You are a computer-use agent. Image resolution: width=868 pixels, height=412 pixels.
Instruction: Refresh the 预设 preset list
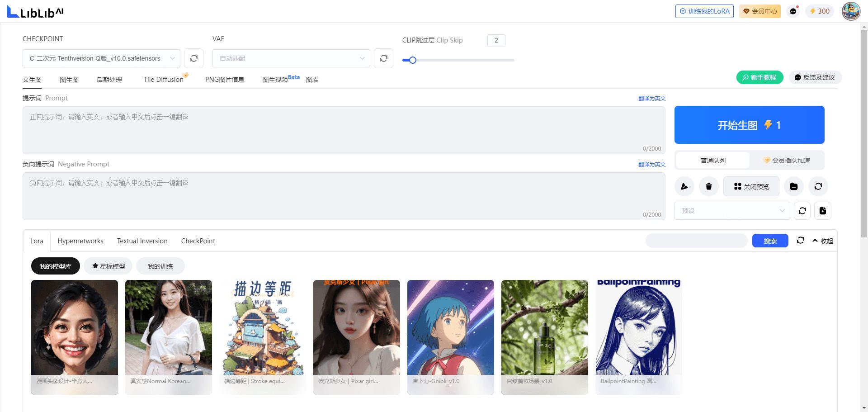click(x=802, y=211)
